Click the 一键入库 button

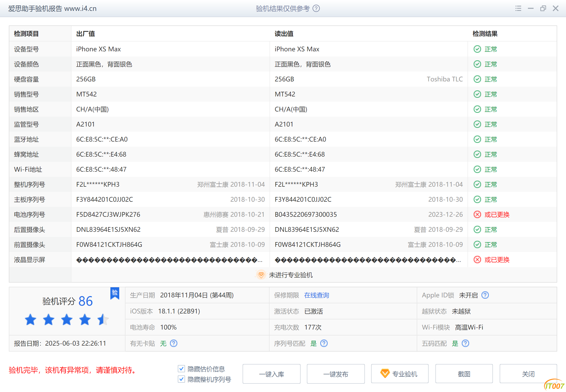point(272,374)
